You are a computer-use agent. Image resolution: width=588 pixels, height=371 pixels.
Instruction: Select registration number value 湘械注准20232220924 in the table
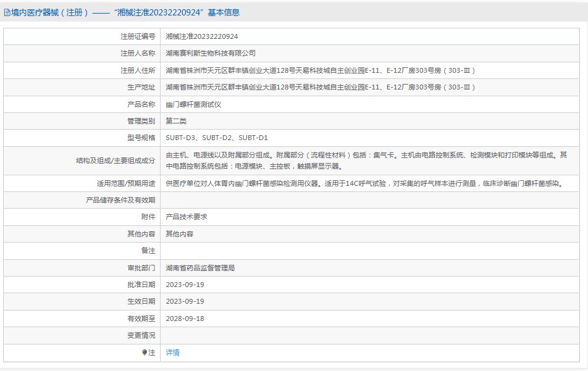tap(202, 36)
